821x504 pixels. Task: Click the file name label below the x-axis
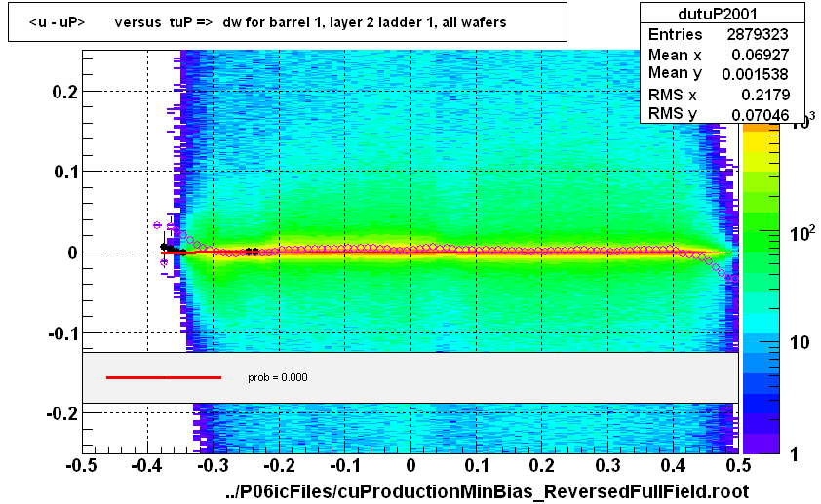[487, 491]
